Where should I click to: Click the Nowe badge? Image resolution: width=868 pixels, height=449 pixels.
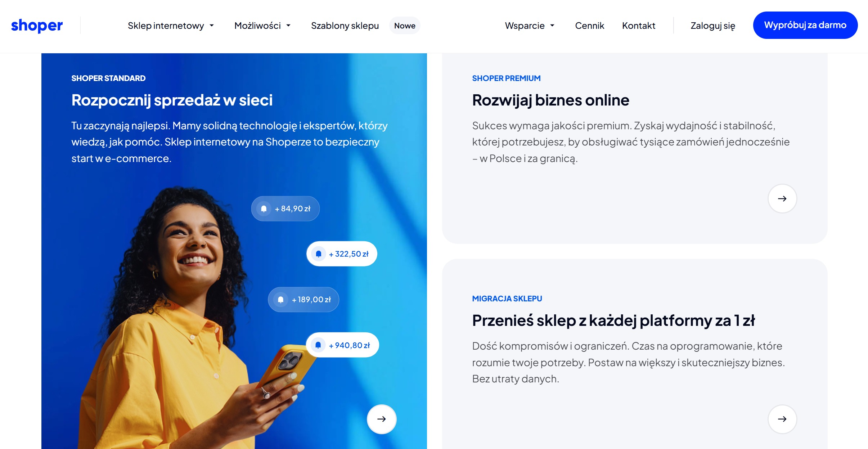pyautogui.click(x=405, y=26)
